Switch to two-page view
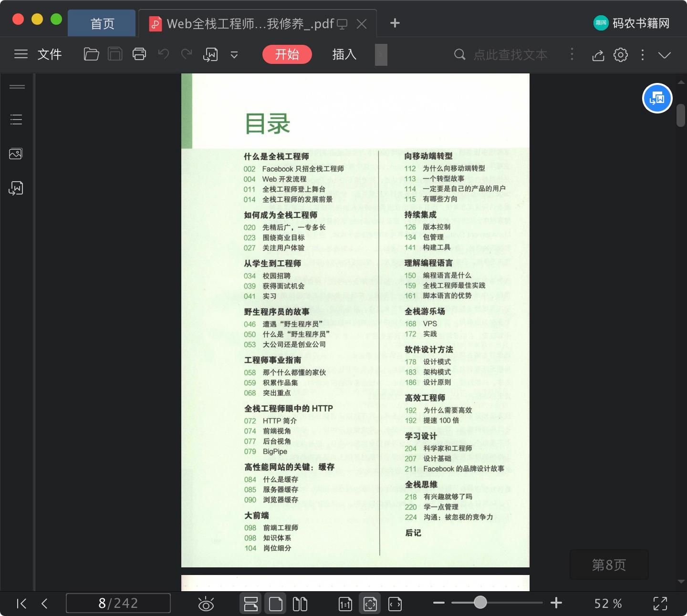Viewport: 687px width, 616px height. coord(300,604)
